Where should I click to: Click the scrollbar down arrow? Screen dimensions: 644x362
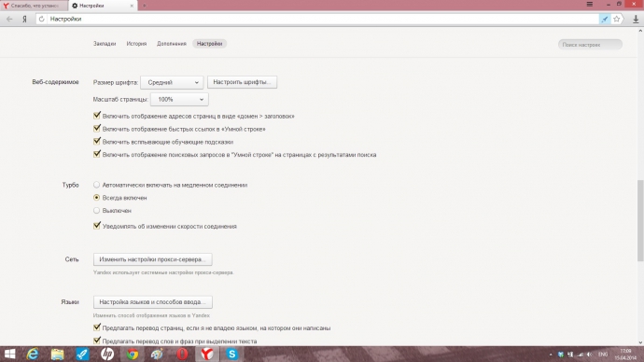pyautogui.click(x=640, y=342)
